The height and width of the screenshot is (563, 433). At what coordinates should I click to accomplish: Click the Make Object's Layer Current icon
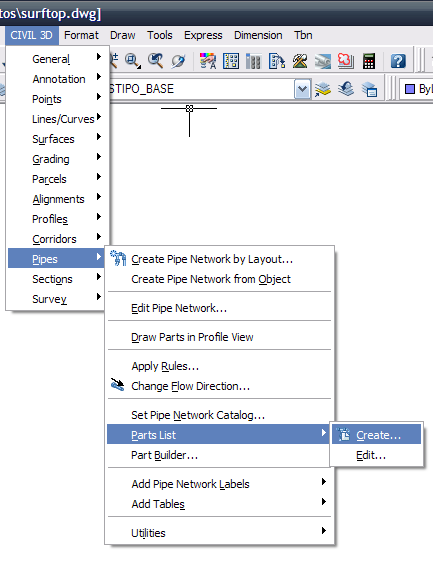tap(322, 89)
